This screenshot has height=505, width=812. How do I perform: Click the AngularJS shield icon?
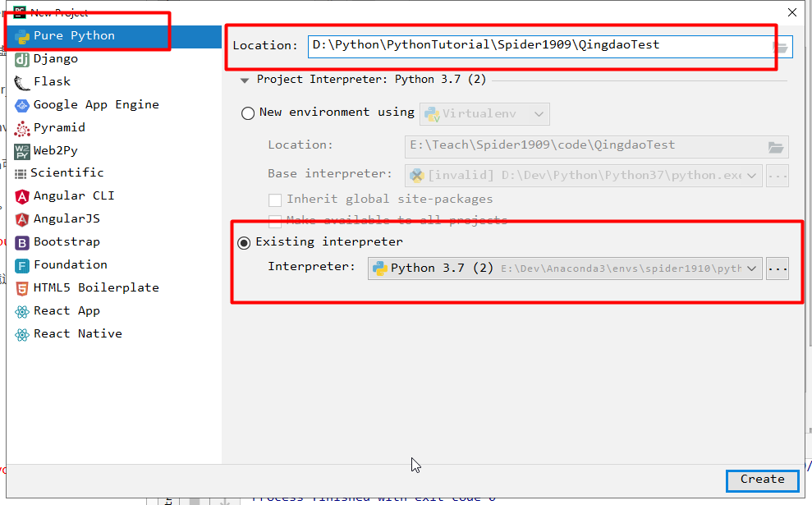point(21,219)
